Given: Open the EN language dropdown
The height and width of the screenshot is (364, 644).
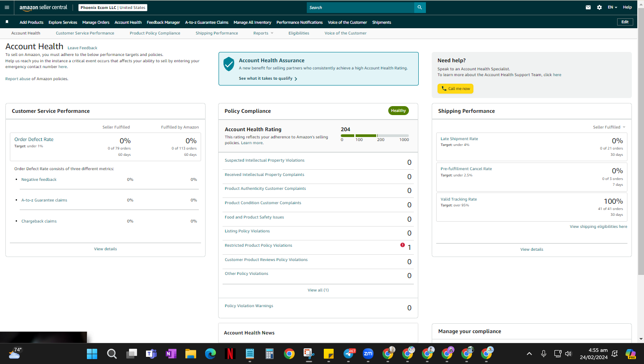Looking at the screenshot, I should click(x=612, y=8).
